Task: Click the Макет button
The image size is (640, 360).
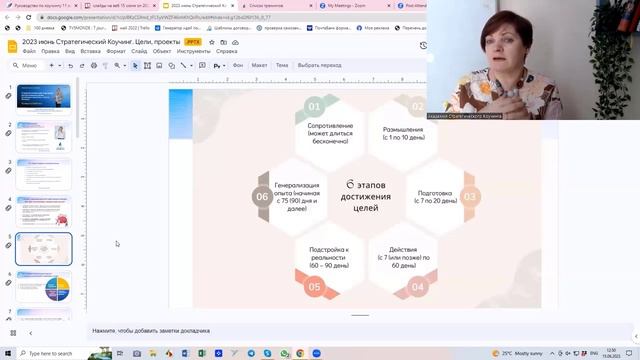Action: (x=259, y=65)
